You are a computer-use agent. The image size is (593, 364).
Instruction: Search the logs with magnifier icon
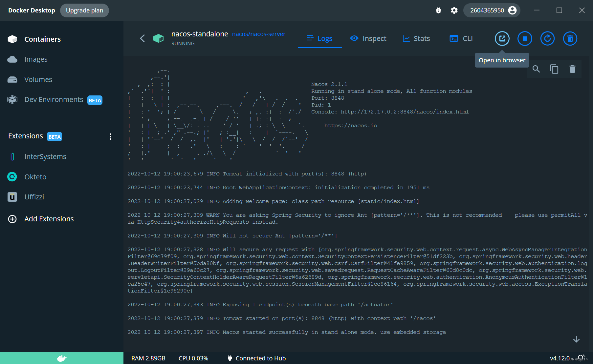coord(536,69)
